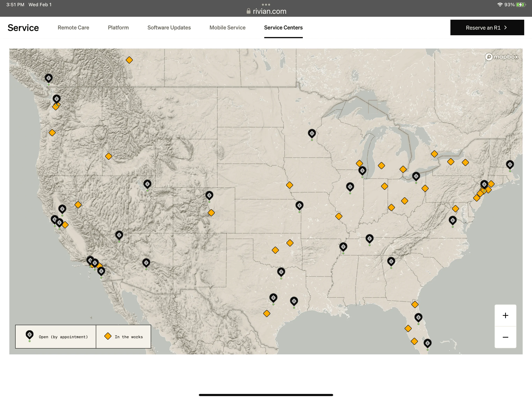This screenshot has height=399, width=532.
Task: Tap the battery status icon
Action: point(521,4)
